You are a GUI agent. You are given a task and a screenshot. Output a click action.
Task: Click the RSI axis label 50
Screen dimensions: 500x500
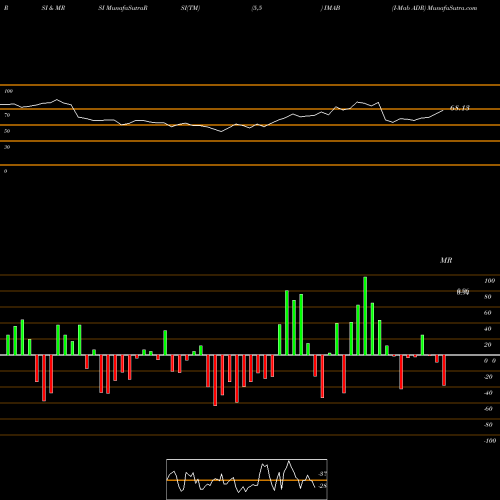[x=7, y=131]
